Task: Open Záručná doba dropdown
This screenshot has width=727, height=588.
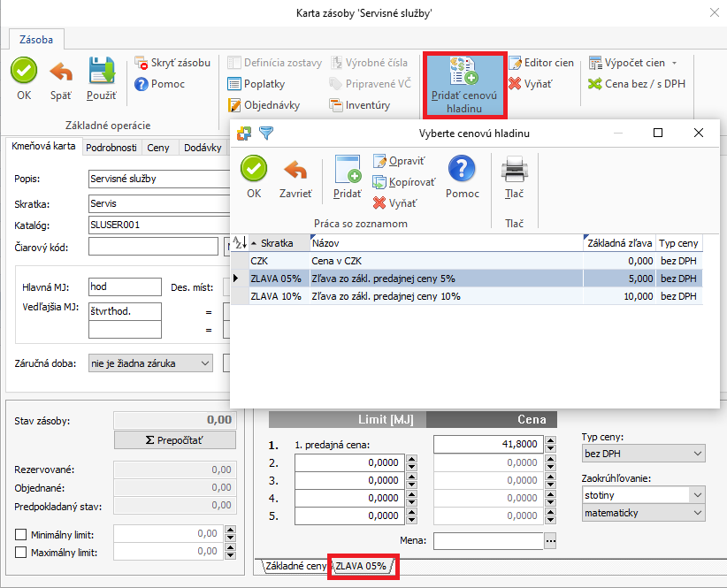Action: pyautogui.click(x=150, y=363)
